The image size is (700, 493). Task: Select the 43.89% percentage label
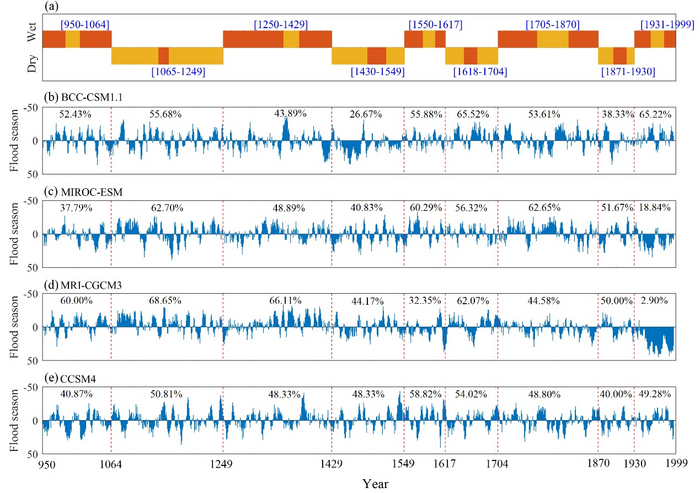click(290, 113)
